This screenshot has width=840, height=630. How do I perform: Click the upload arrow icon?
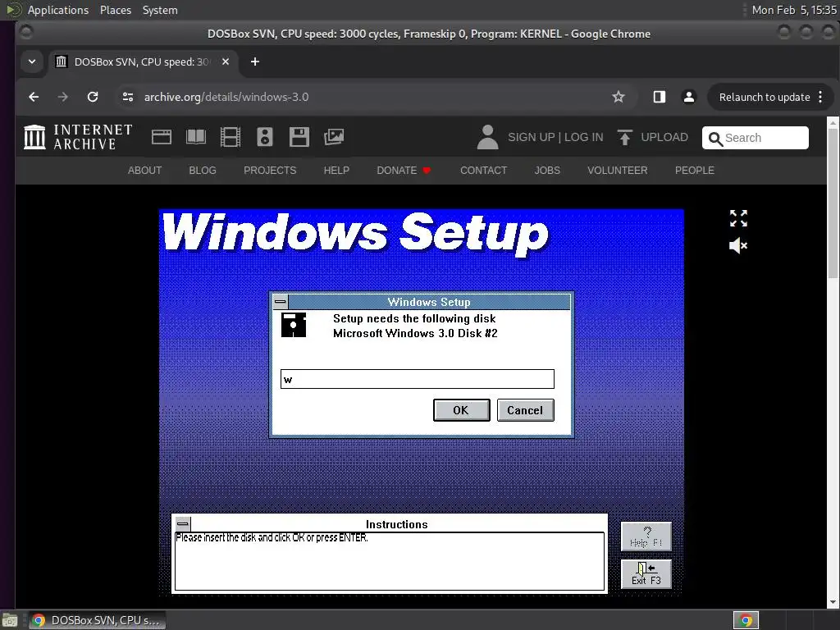click(624, 137)
